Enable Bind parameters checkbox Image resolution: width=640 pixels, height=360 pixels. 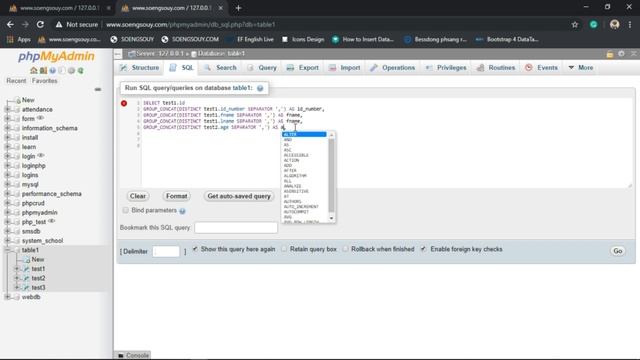point(125,210)
